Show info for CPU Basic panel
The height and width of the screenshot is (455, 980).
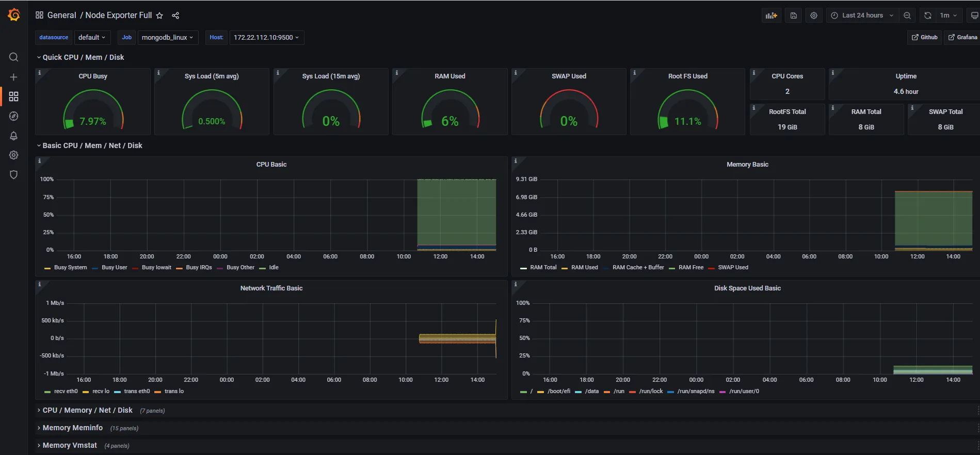[39, 161]
